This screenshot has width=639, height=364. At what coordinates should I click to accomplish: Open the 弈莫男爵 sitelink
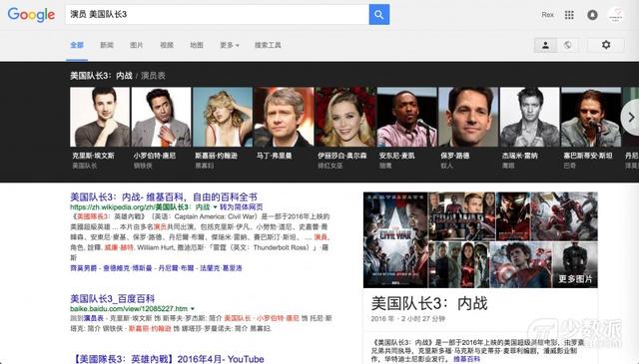[x=84, y=268]
